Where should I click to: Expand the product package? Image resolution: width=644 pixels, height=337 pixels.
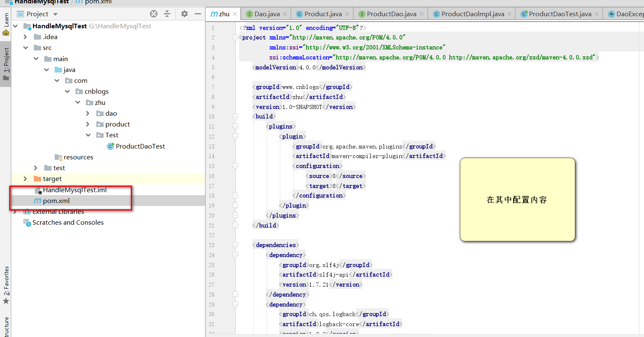(x=88, y=124)
